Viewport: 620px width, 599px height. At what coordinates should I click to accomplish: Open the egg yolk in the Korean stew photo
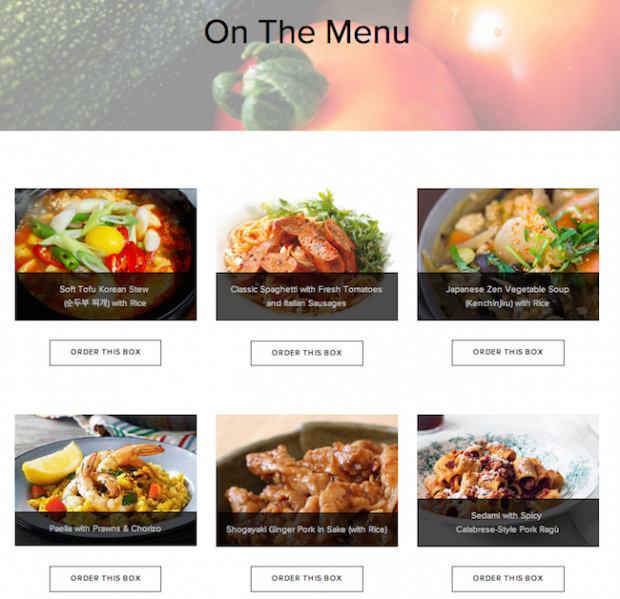(104, 240)
